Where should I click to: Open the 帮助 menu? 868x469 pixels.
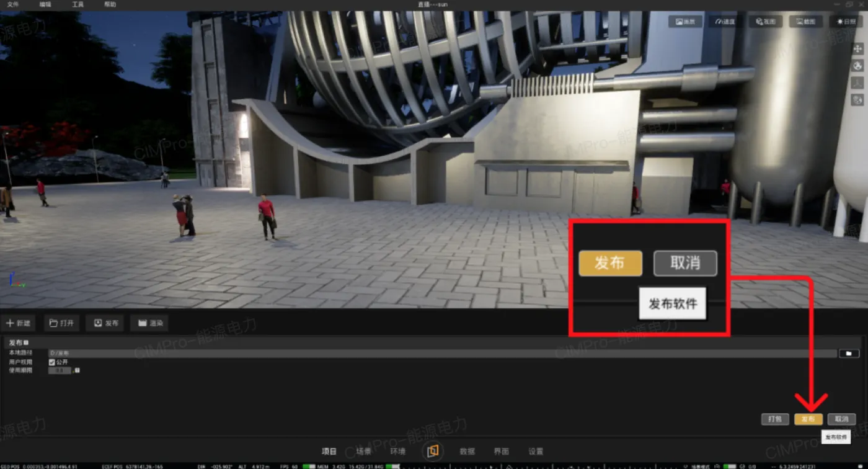point(110,4)
